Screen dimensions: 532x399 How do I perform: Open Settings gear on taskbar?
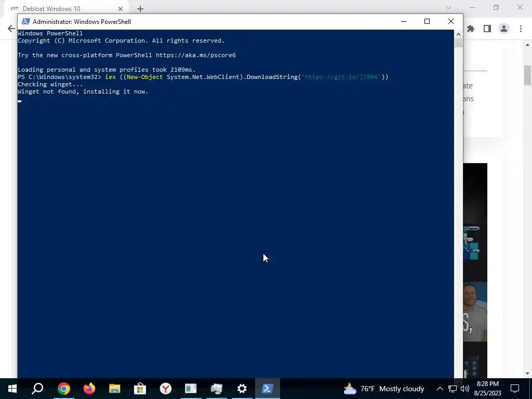[x=242, y=389]
